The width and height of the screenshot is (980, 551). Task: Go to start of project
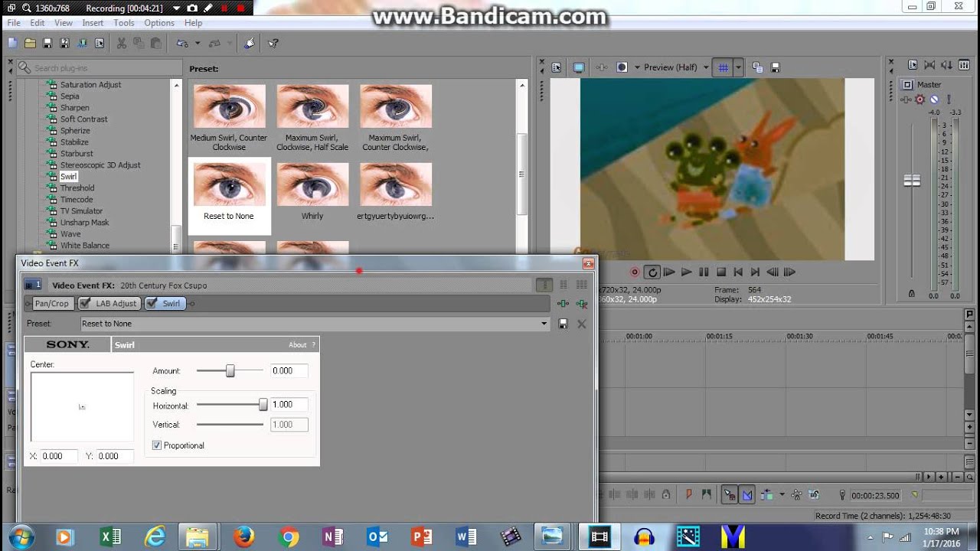tap(738, 272)
